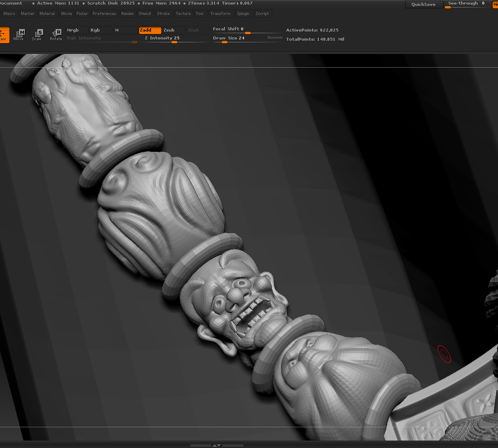Open the Preferences menu
Viewport: 498px width, 448px height.
point(104,14)
